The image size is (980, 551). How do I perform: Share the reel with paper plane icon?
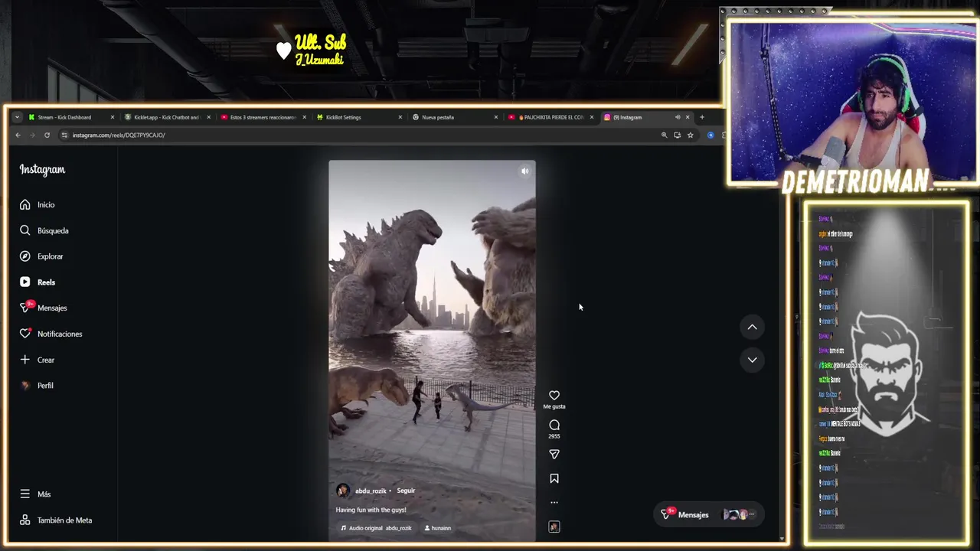tap(554, 455)
